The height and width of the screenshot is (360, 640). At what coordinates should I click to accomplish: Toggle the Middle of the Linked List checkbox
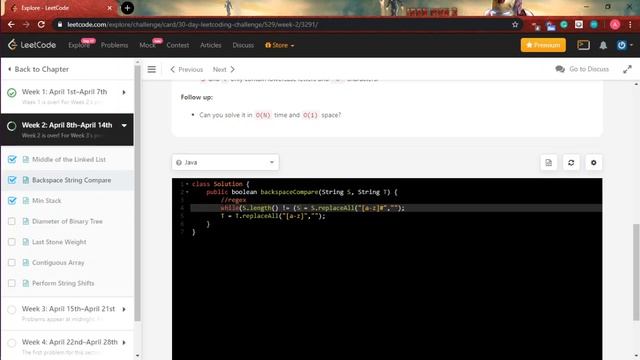click(x=12, y=159)
